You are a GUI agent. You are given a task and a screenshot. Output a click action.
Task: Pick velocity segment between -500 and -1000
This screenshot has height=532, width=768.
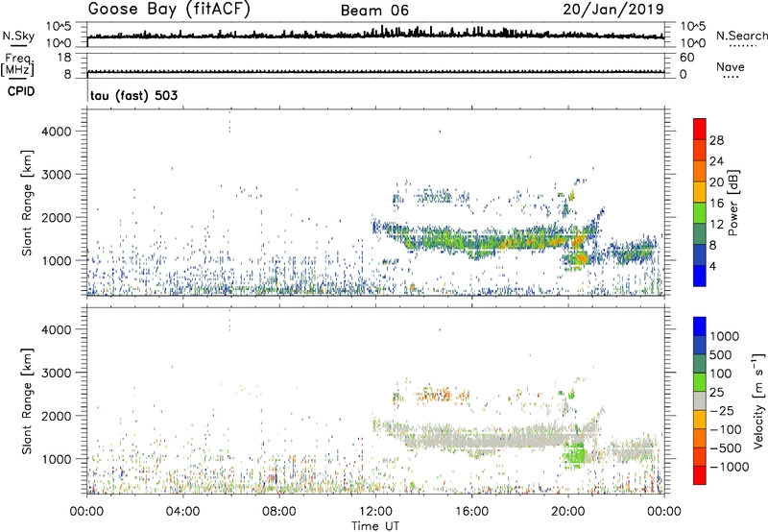(700, 456)
